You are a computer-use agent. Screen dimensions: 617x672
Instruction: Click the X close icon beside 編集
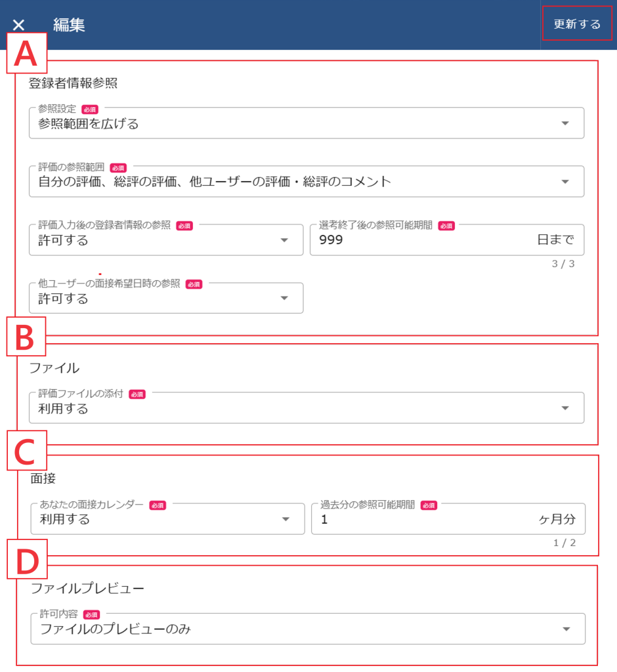tap(19, 25)
